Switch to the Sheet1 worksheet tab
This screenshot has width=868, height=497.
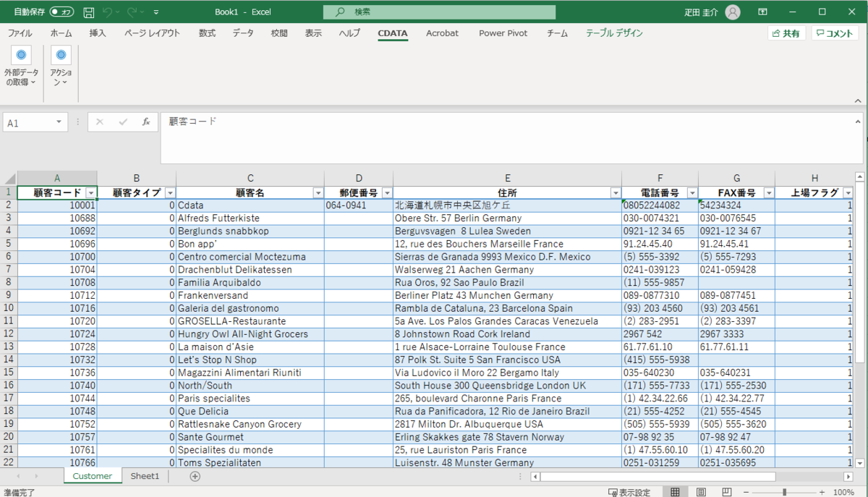pyautogui.click(x=145, y=476)
